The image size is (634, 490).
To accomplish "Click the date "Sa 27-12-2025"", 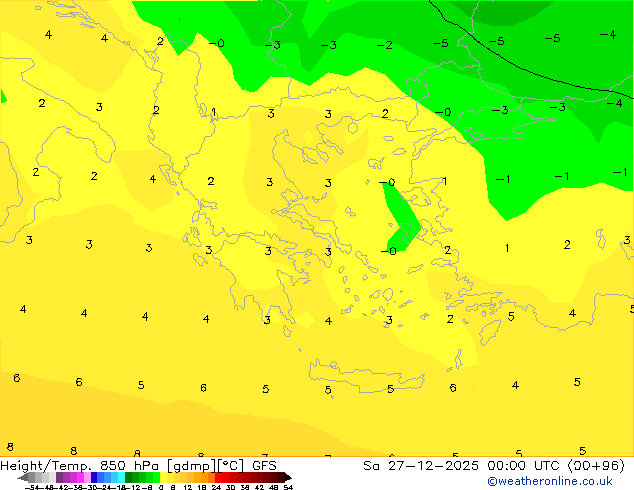I will coord(421,466).
